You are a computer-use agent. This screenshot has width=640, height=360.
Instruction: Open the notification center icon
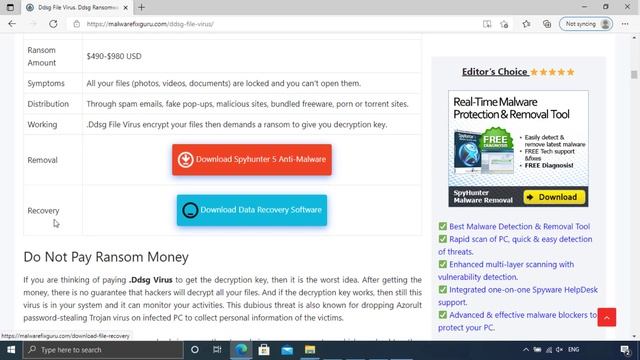(625, 350)
